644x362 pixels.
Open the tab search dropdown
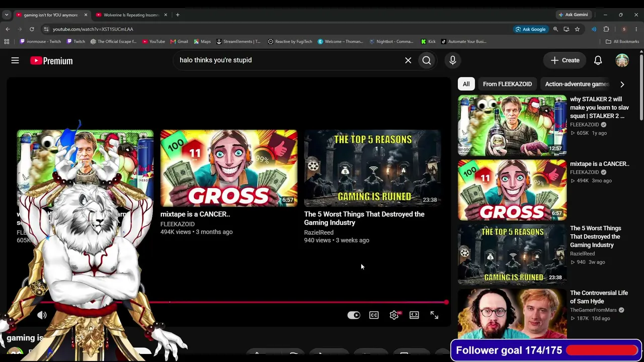click(x=7, y=15)
